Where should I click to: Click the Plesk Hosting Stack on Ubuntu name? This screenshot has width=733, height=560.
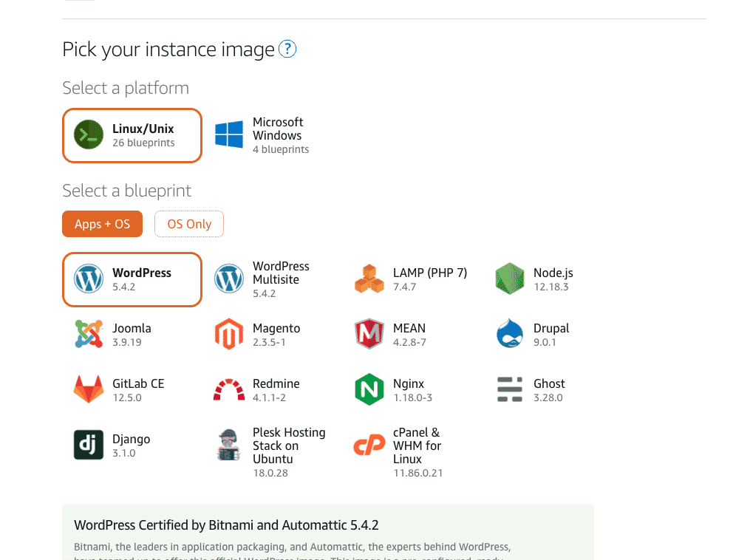pos(289,445)
